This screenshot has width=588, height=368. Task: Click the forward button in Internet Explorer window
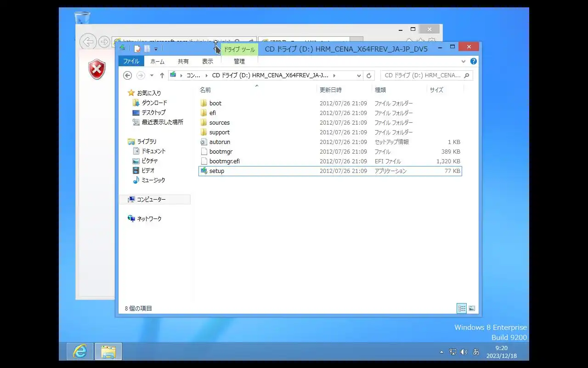(104, 42)
